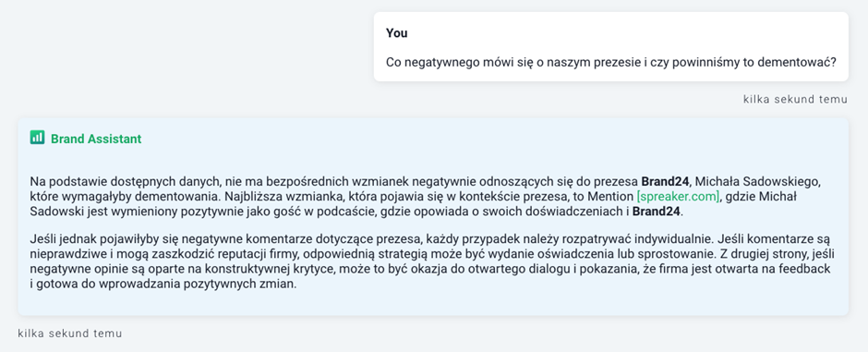Click the Brand Assistant name label
868x352 pixels.
coord(96,139)
